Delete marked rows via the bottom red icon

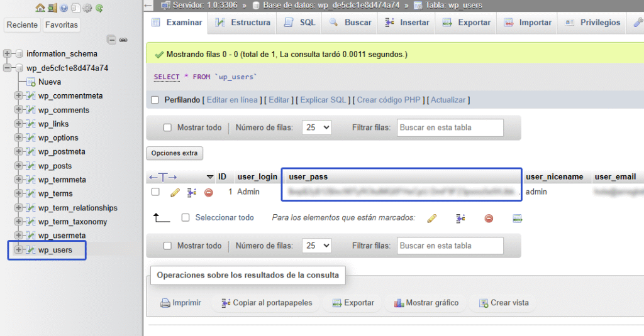point(489,219)
